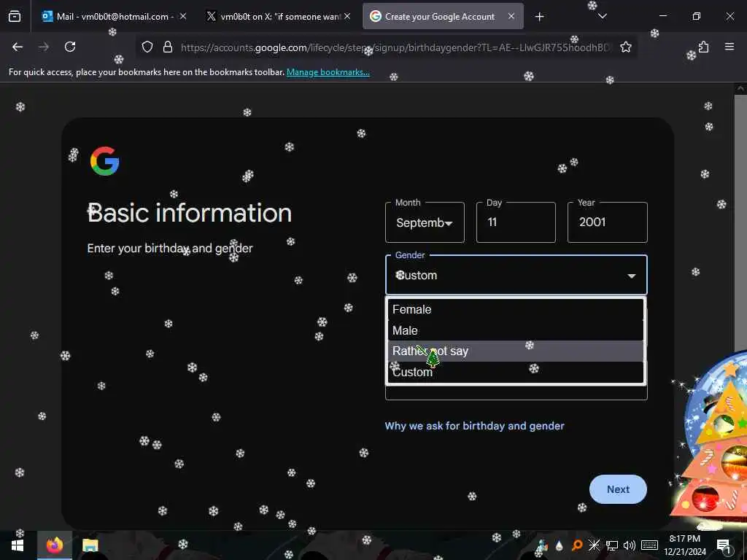The image size is (747, 560).
Task: List all tabs dropdown chevron
Action: coord(602,16)
